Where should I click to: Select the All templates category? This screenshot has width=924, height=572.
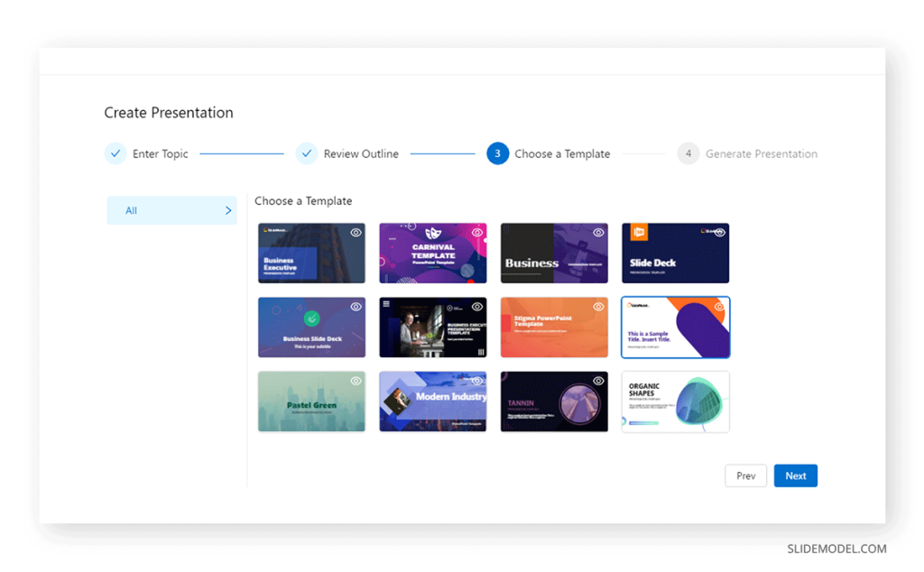click(132, 211)
